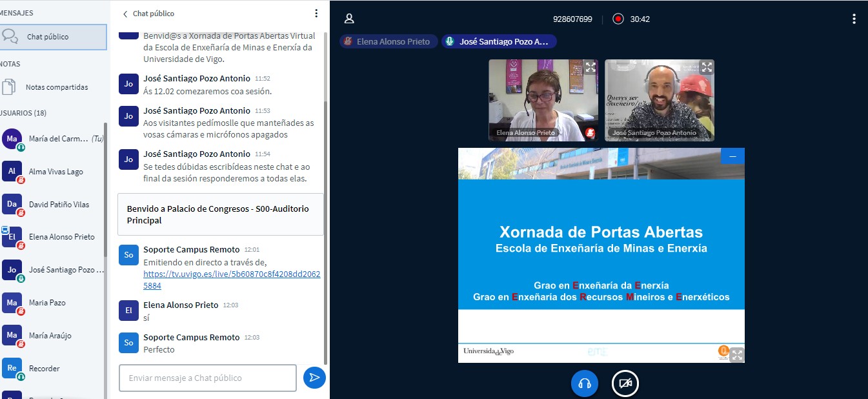Viewport: 868px width, 399px height.
Task: Toggle webcam sharing button
Action: point(625,384)
